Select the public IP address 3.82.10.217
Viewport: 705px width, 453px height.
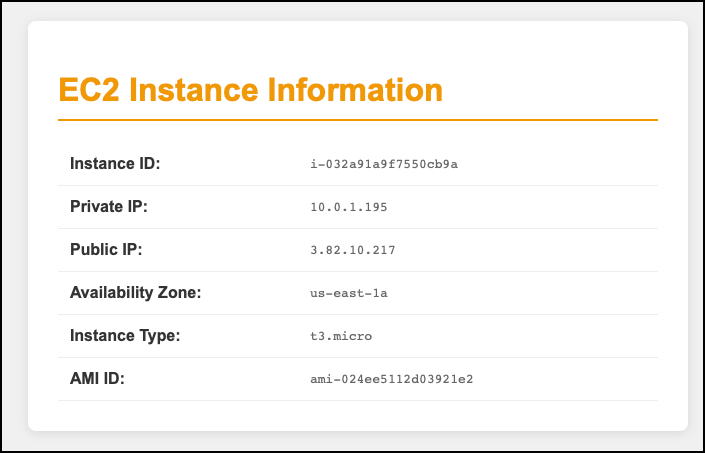tap(353, 250)
